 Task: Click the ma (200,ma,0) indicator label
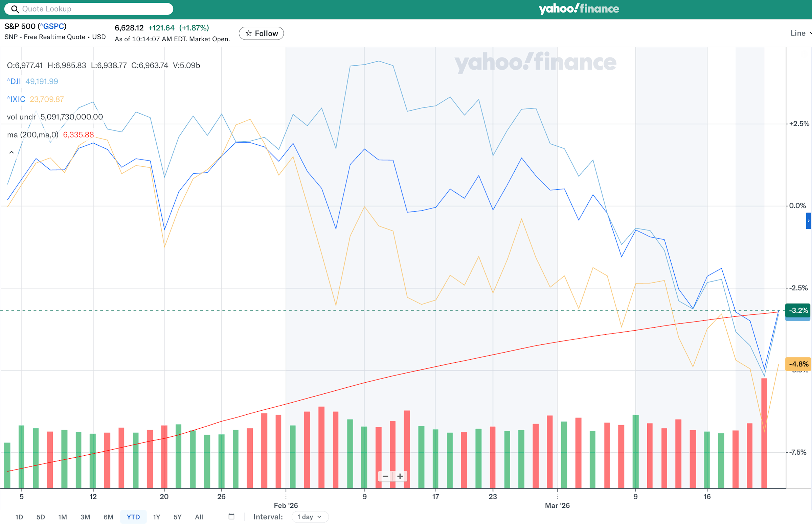pyautogui.click(x=33, y=135)
